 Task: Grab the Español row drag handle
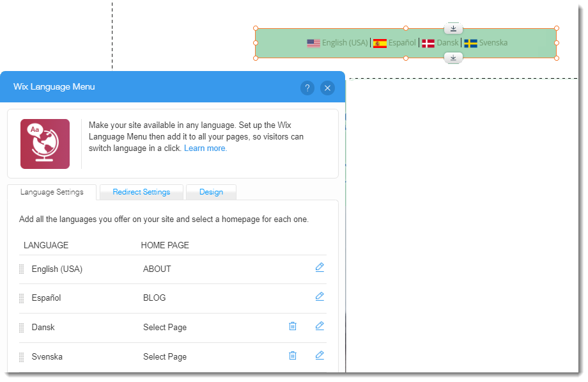21,298
